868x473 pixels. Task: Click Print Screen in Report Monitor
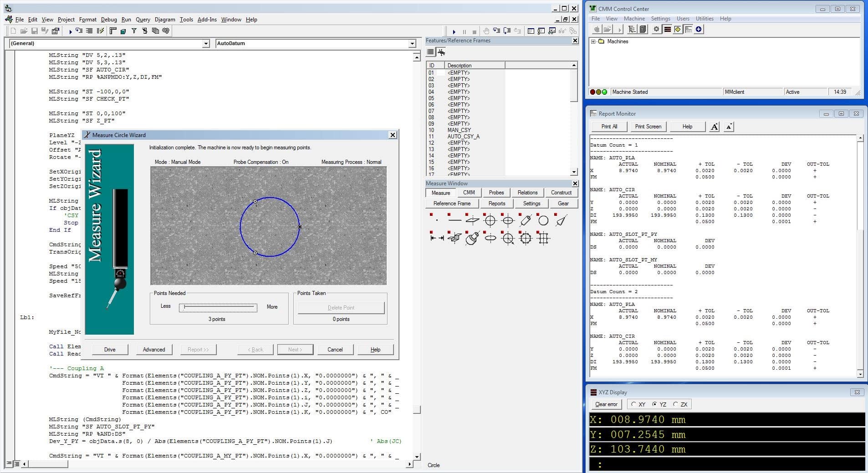(648, 126)
